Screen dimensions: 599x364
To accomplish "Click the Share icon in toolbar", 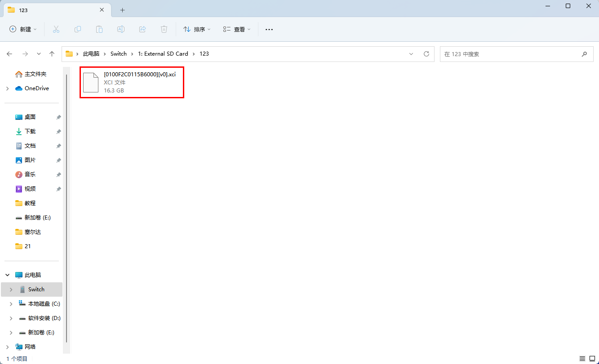I will (142, 29).
